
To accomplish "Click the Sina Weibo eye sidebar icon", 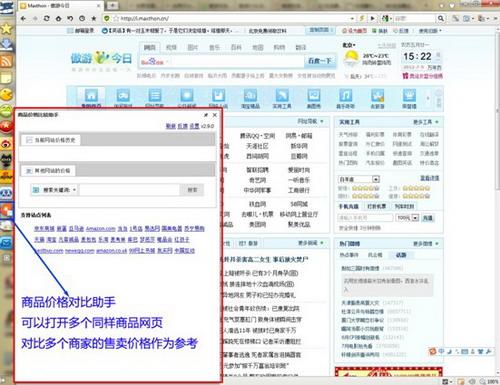I will click(x=6, y=144).
